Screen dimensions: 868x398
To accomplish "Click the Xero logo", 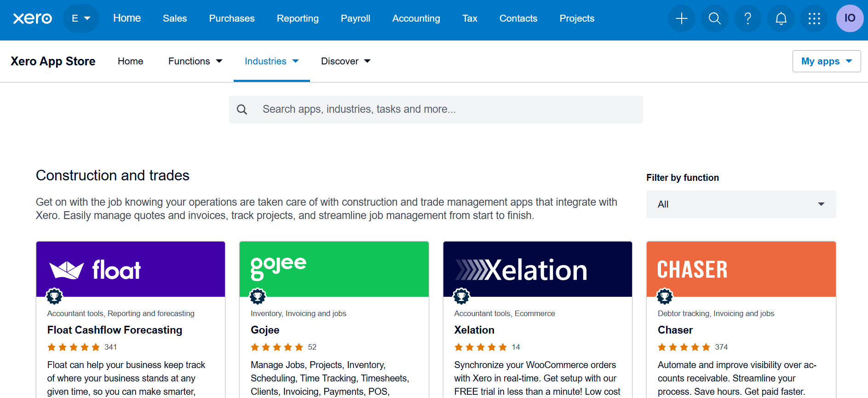I will pos(32,18).
